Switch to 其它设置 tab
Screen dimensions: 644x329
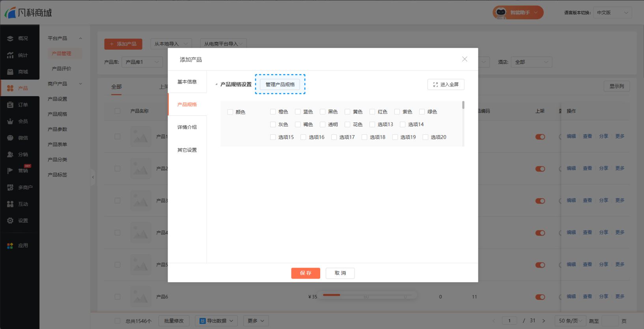[187, 150]
